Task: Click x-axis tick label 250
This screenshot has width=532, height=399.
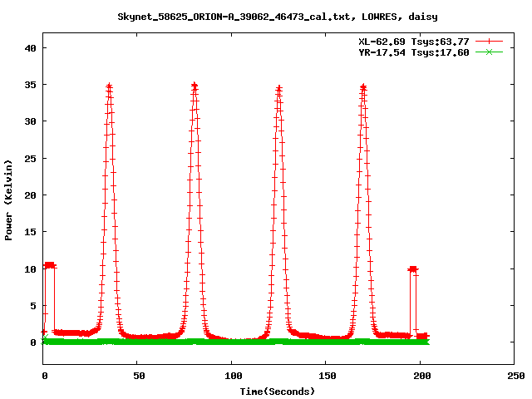Action: 516,376
